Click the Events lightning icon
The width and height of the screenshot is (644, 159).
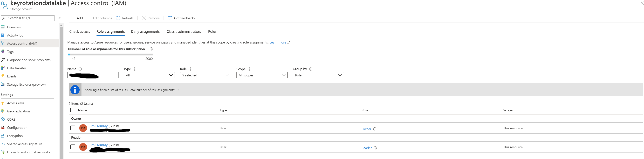(3, 76)
